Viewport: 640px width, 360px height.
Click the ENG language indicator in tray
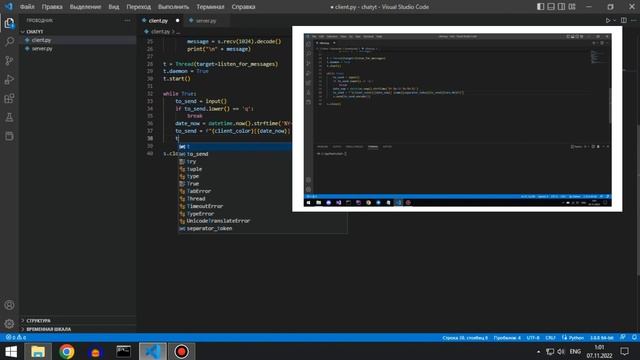click(x=575, y=351)
